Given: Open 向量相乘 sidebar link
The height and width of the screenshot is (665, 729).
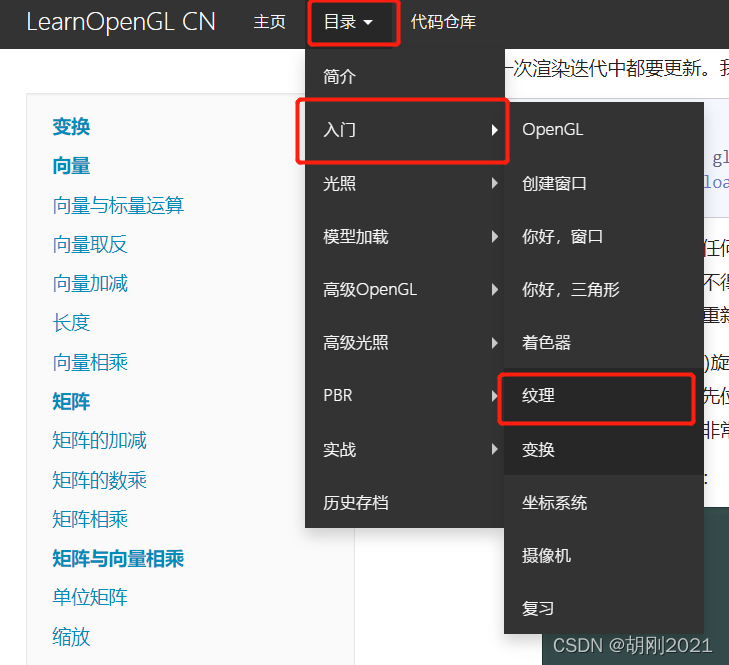Looking at the screenshot, I should pos(90,362).
